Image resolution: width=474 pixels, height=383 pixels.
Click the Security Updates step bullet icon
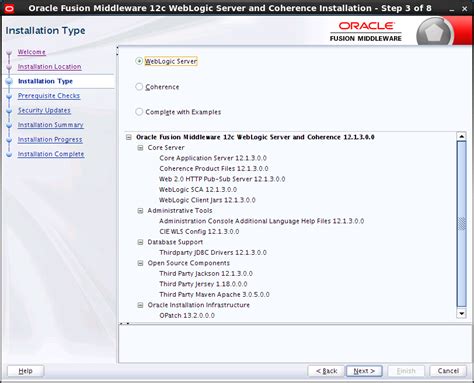click(x=9, y=111)
